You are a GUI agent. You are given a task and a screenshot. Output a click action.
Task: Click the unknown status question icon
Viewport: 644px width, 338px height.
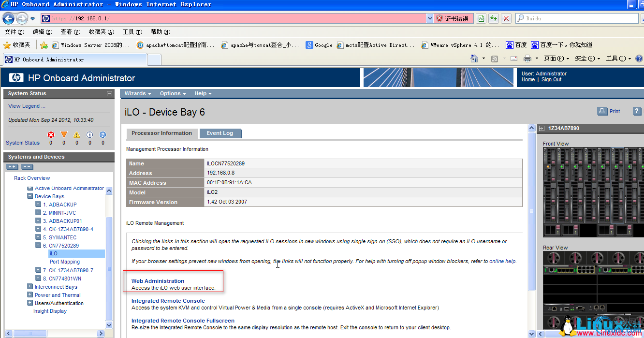pyautogui.click(x=102, y=135)
